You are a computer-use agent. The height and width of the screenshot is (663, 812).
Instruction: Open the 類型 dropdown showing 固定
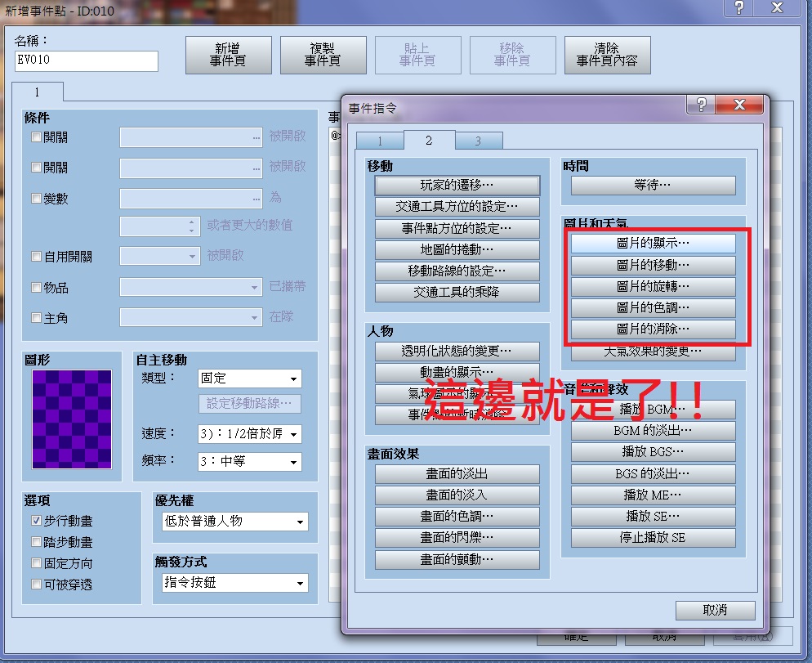[x=250, y=379]
